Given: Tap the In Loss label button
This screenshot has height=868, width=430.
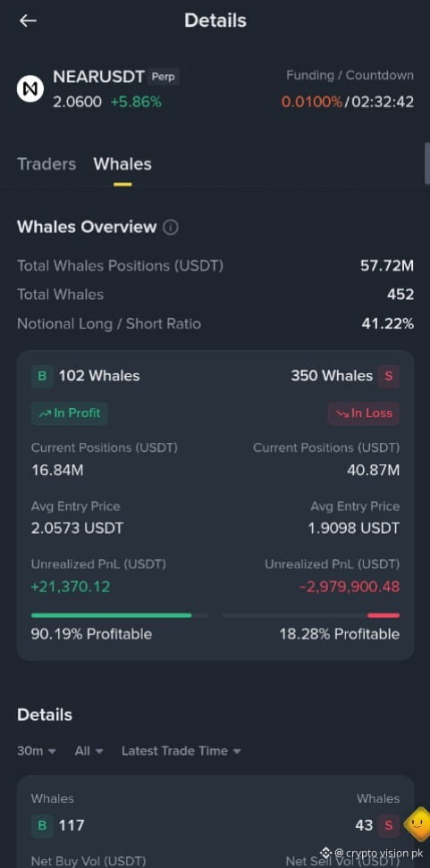Looking at the screenshot, I should pyautogui.click(x=364, y=413).
